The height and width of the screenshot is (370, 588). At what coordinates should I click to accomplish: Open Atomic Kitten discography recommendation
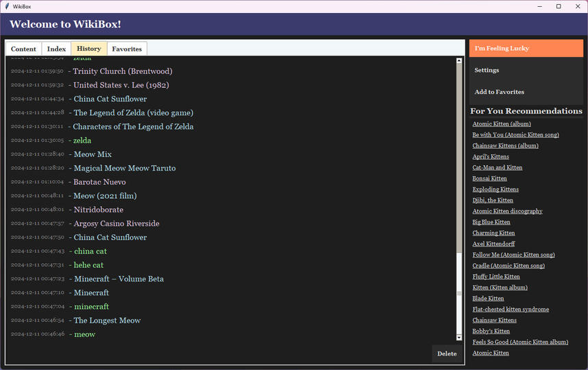[x=507, y=211]
